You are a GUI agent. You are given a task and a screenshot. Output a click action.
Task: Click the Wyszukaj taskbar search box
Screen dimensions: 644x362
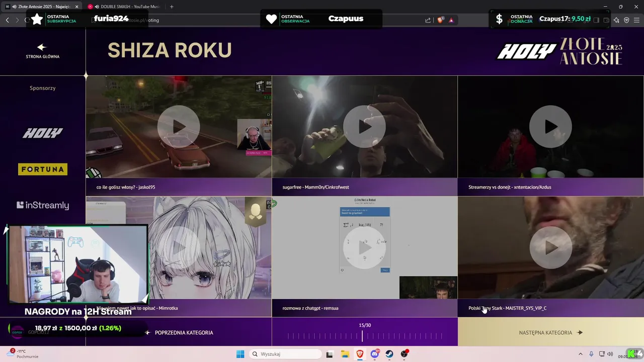pyautogui.click(x=285, y=354)
